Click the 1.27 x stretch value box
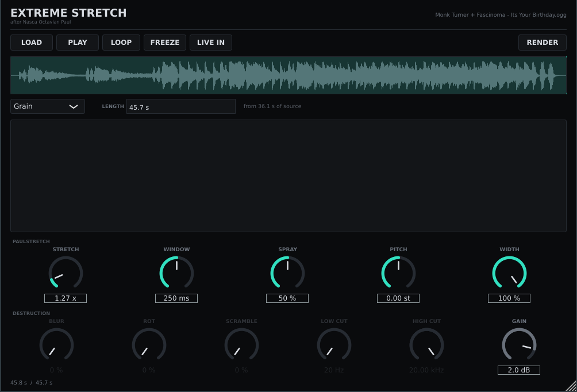Screen dimensions: 577x392 [x=66, y=298]
